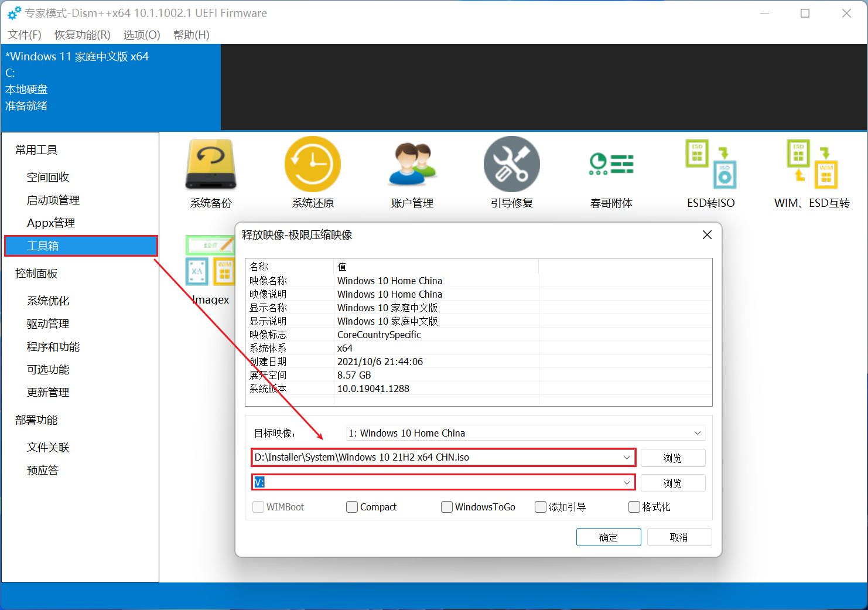Open the Imagex tool icon
This screenshot has height=610, width=868.
211,270
